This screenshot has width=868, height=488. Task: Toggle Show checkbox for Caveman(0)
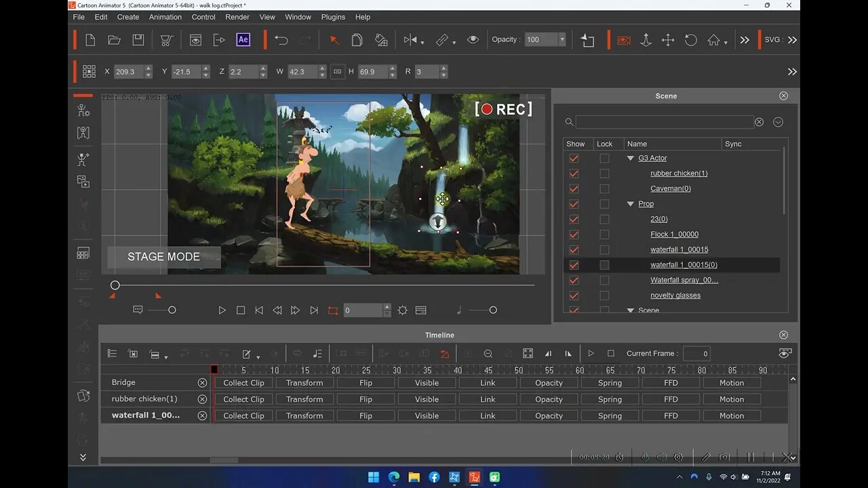[x=574, y=188]
